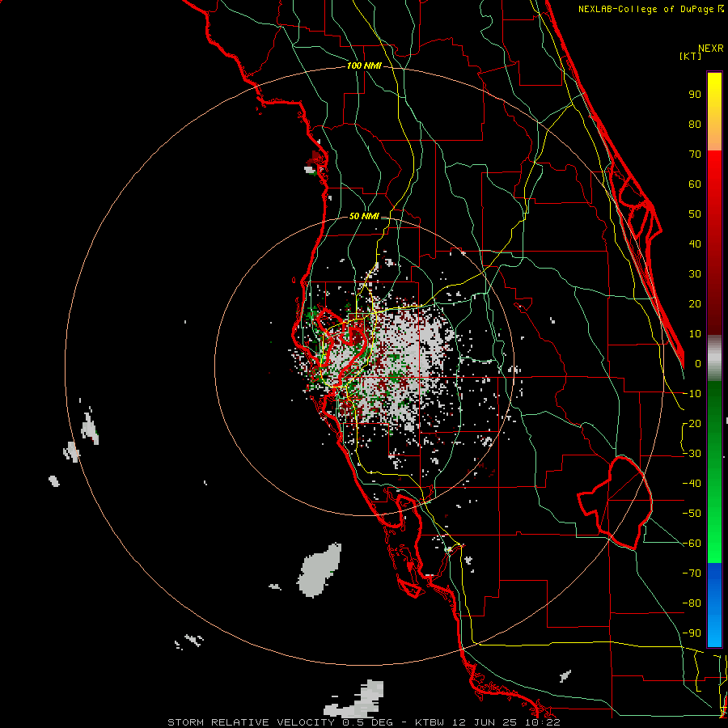Click the 40 value on the velocity scale
Screen dimensions: 728x728
click(695, 244)
